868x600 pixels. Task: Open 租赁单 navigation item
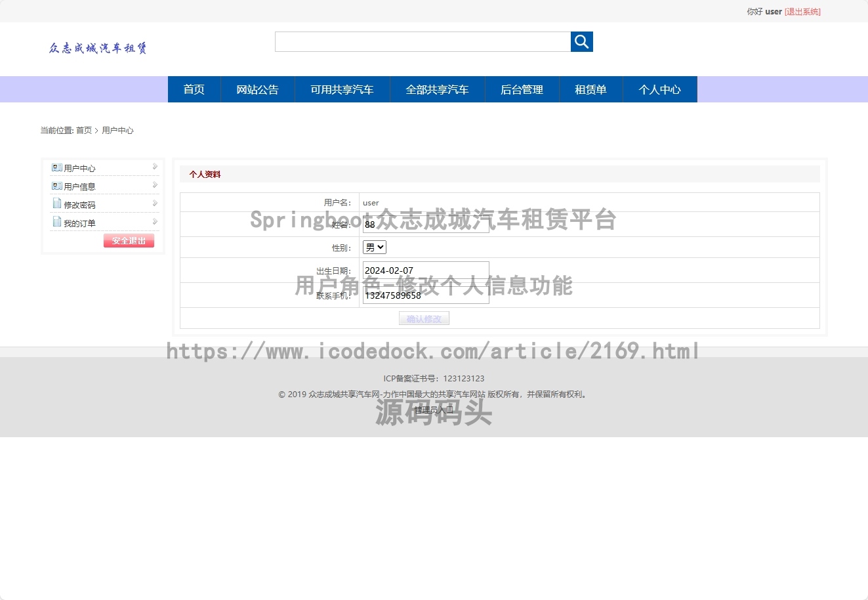click(591, 89)
